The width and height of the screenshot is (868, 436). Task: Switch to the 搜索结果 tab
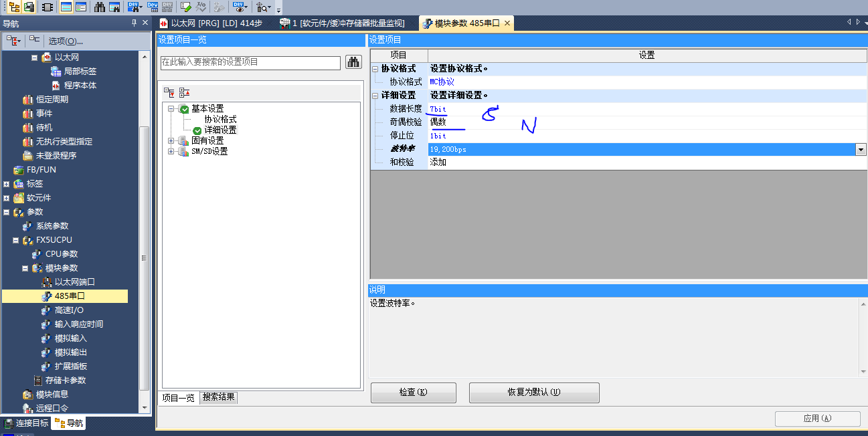tap(219, 397)
